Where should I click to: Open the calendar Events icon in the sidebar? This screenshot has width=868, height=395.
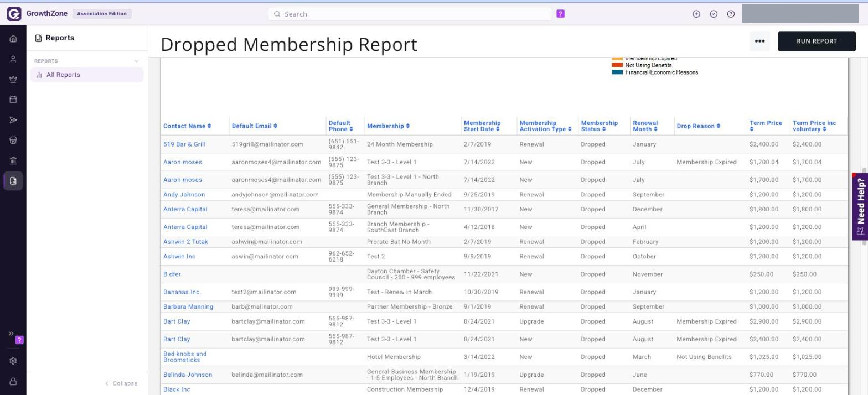click(13, 100)
